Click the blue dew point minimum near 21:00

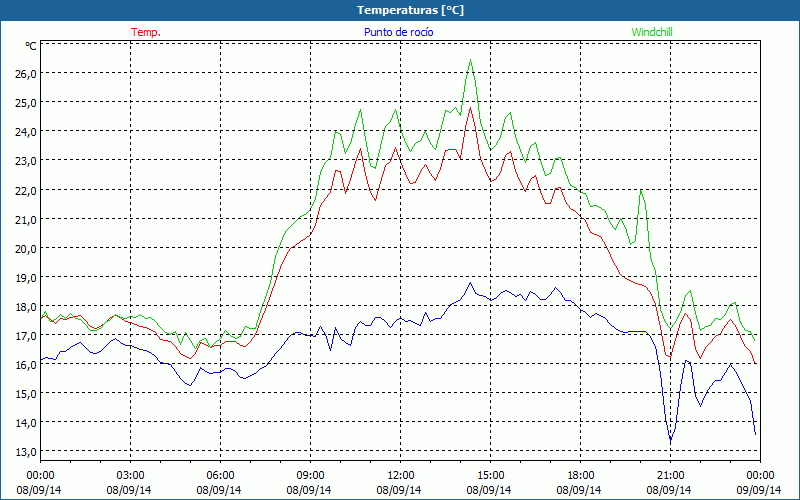pyautogui.click(x=671, y=439)
